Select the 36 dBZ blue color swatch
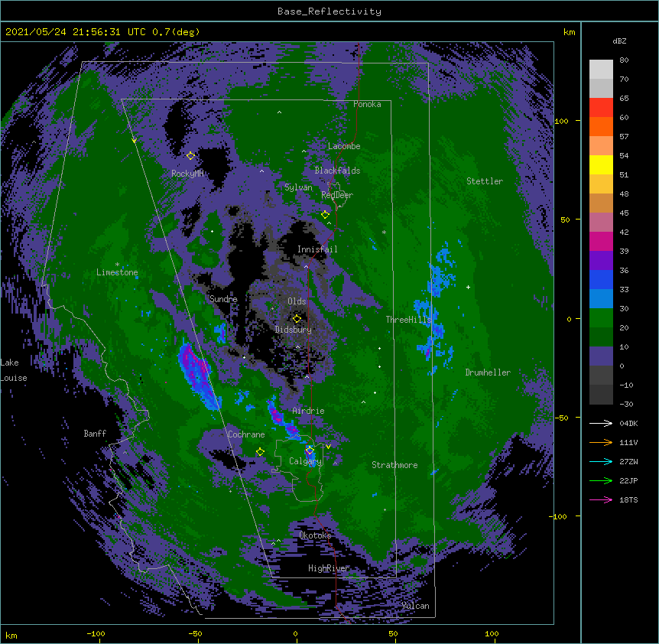659x644 pixels. coord(601,279)
